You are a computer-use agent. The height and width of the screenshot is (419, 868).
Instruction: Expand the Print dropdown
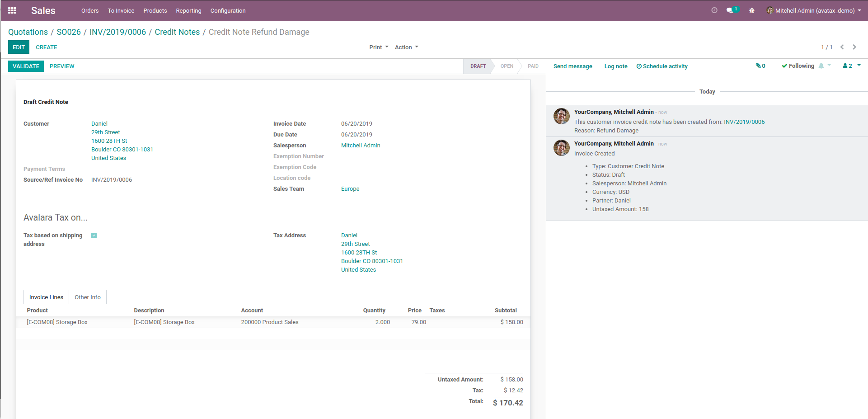379,47
